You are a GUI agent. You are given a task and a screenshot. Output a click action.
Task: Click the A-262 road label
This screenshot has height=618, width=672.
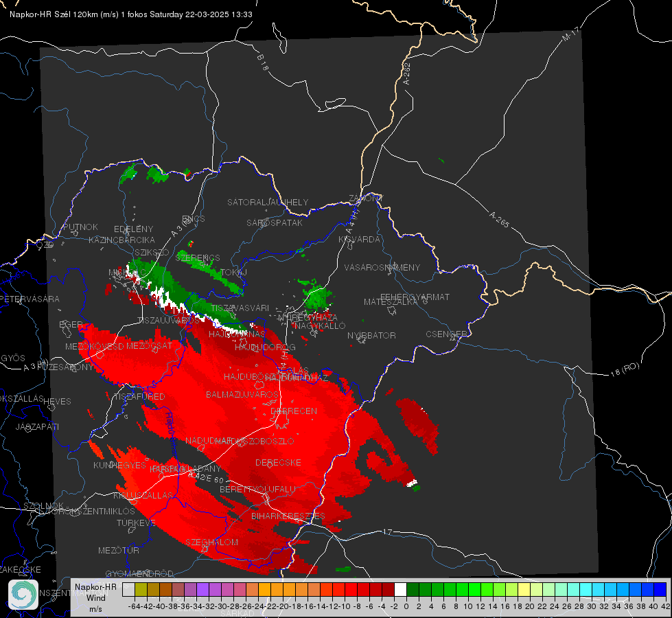[x=407, y=74]
